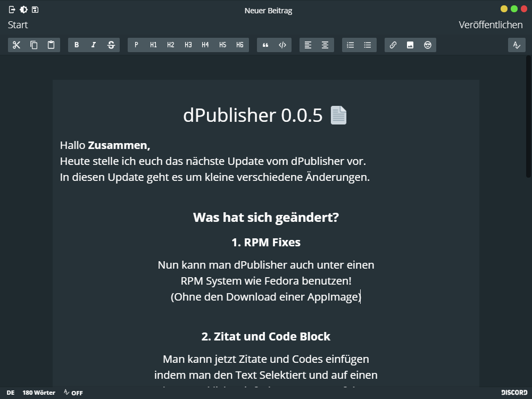This screenshot has width=532, height=399.
Task: Open the Discord link
Action: (514, 393)
